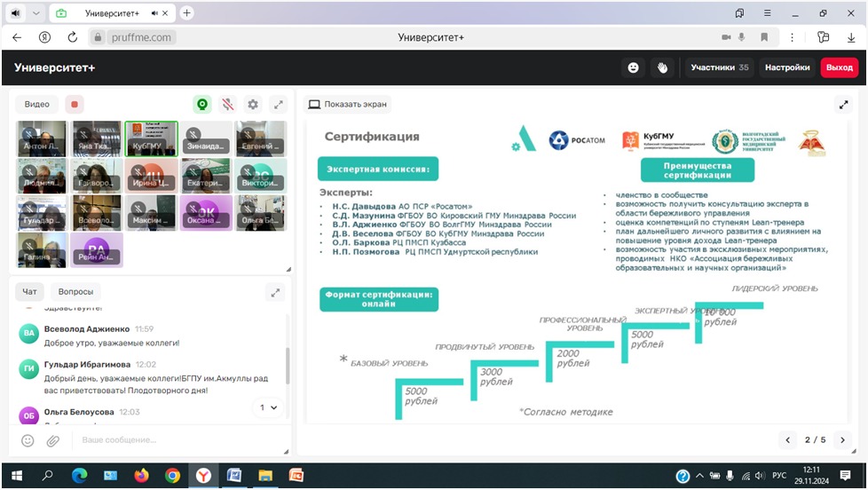
Task: Click the emoji reaction icon in header
Action: tap(633, 67)
